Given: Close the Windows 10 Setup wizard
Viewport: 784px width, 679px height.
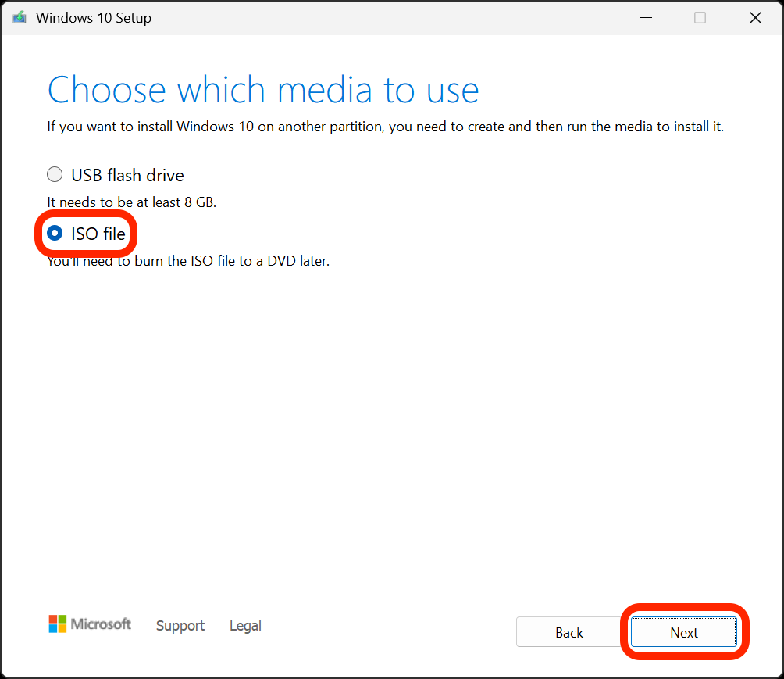Looking at the screenshot, I should [x=754, y=17].
